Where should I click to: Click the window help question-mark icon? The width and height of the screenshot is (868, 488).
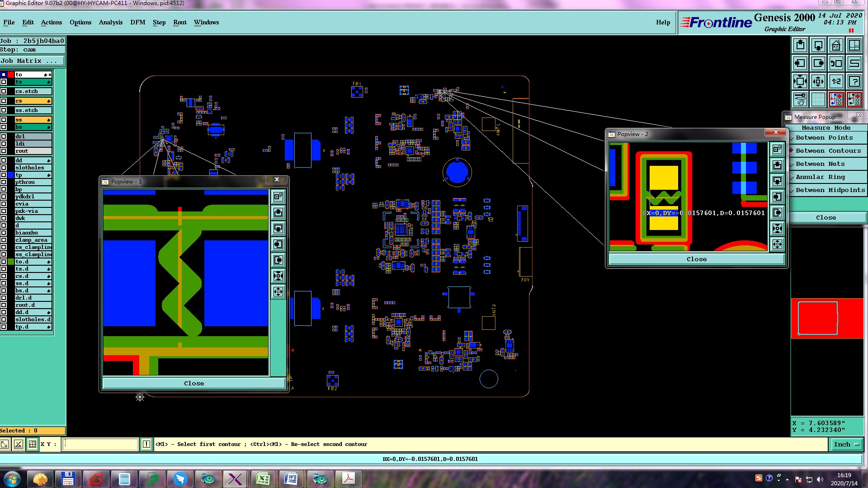pos(854,81)
